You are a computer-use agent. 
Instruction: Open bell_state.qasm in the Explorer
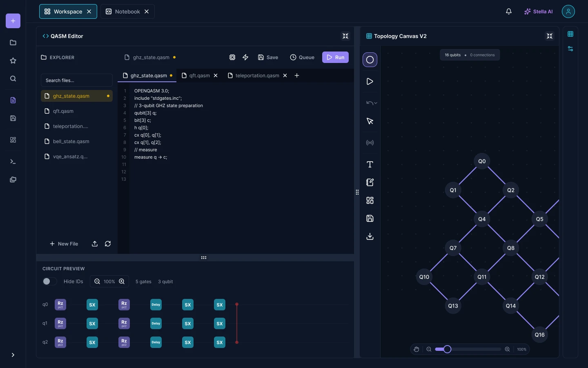point(77,141)
